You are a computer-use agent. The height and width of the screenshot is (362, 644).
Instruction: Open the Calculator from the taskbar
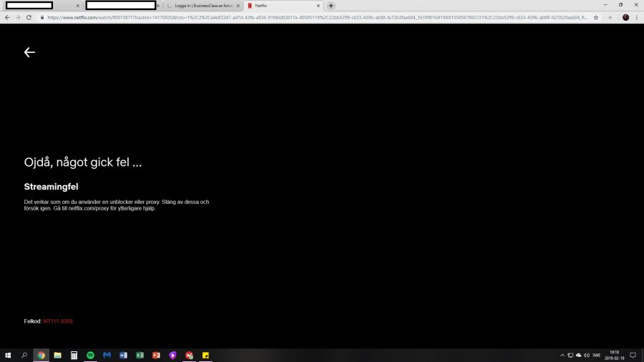(x=74, y=355)
